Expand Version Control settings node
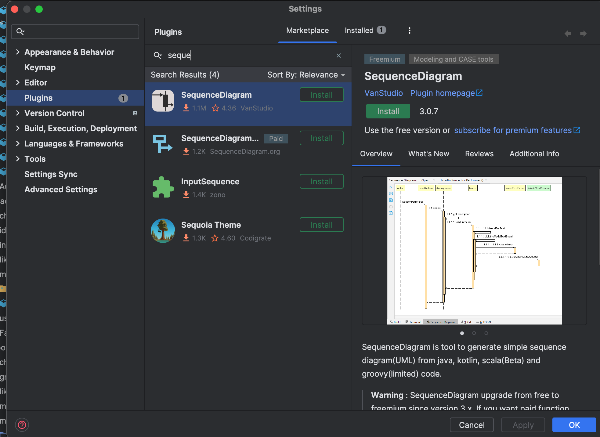600x437 pixels. pos(17,113)
